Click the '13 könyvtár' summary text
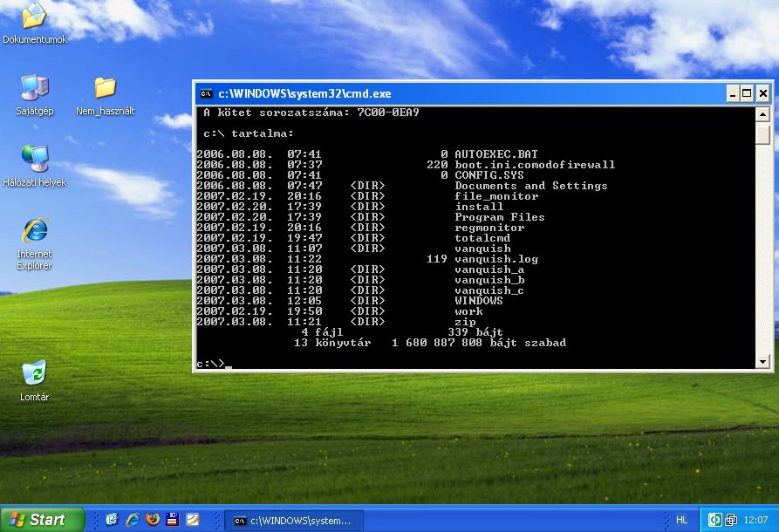This screenshot has height=532, width=779. point(332,342)
